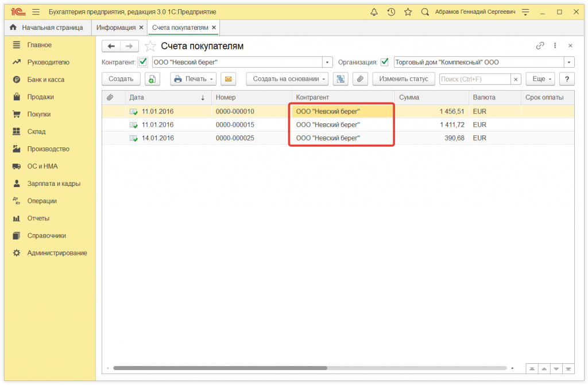Click the get link chain icon
Viewport: 588px width, 385px height.
(540, 46)
